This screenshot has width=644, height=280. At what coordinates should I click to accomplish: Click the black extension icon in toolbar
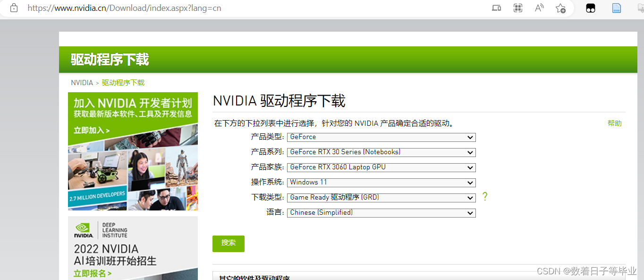pos(591,8)
